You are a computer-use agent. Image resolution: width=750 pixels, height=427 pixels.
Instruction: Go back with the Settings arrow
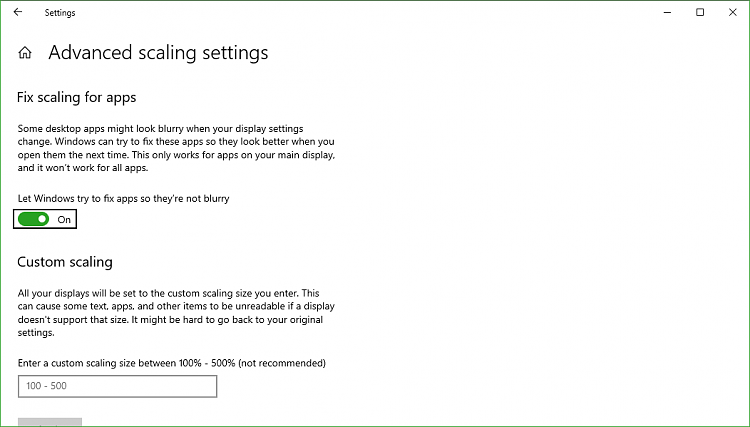click(18, 12)
